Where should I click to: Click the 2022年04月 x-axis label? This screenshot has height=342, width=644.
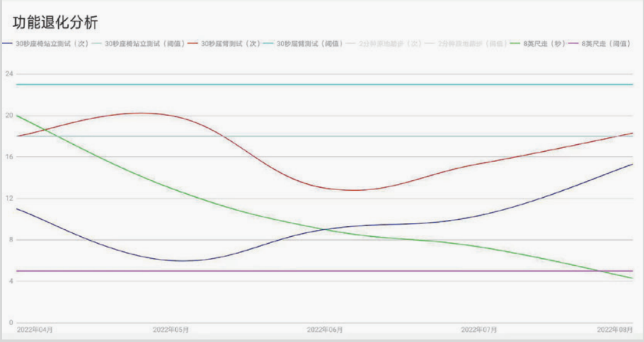pos(35,329)
